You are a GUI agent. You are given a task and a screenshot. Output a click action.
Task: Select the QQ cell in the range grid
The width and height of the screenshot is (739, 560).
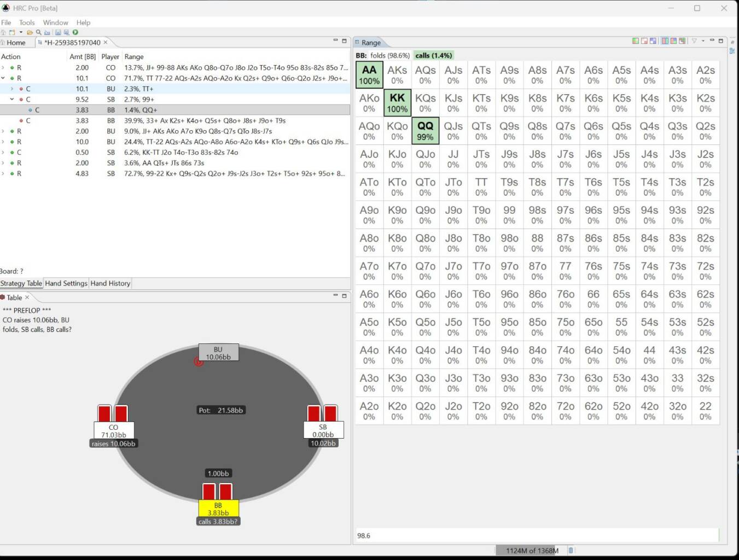425,130
